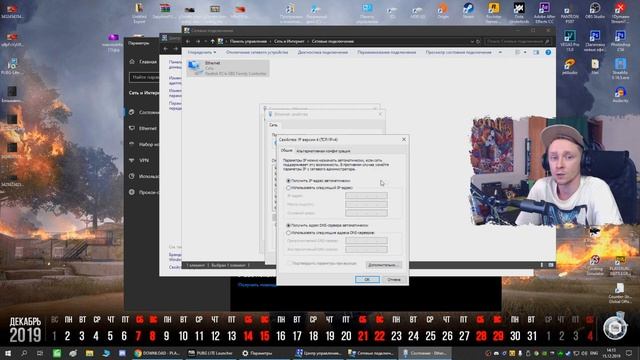Click Diagnose this connection toolbar item

click(x=322, y=52)
